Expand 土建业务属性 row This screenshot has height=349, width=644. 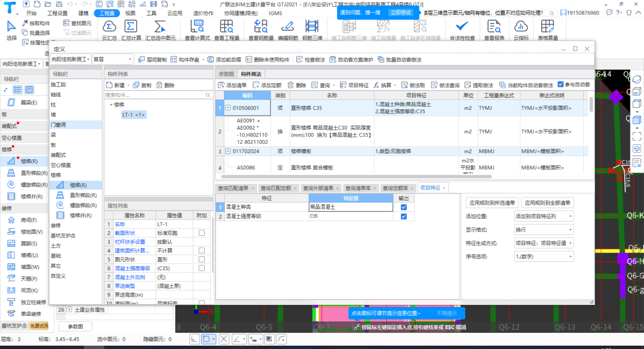(69, 309)
